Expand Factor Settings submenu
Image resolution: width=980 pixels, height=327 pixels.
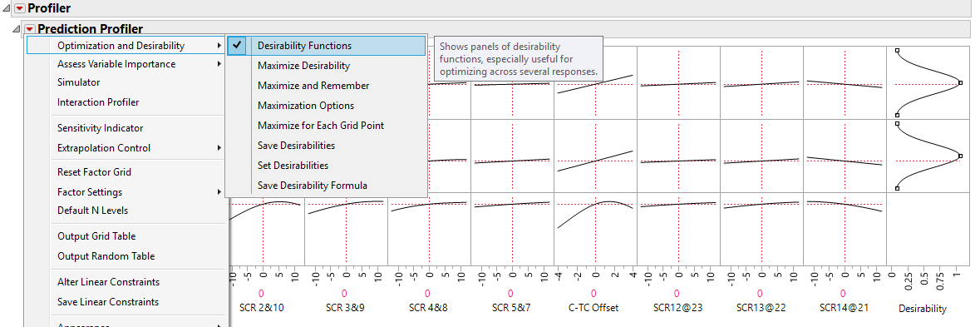pos(126,192)
